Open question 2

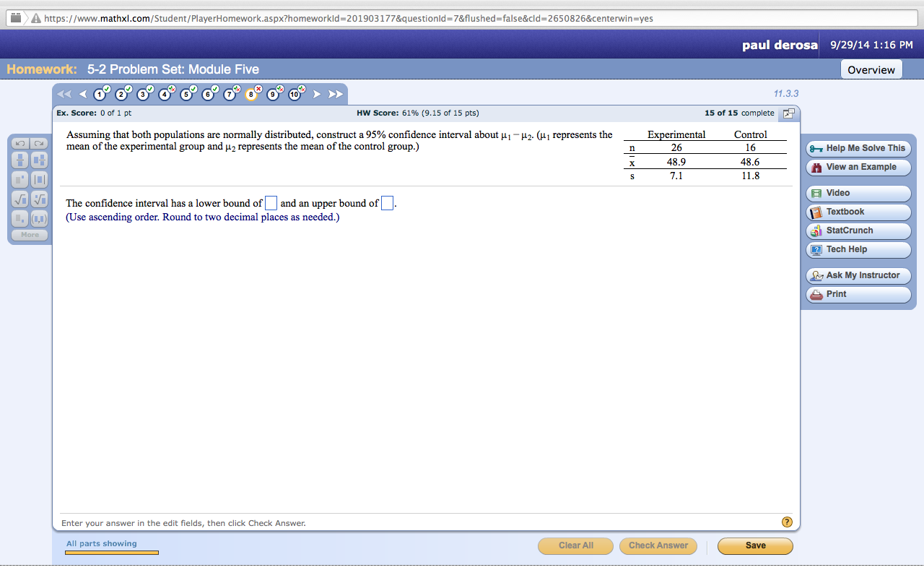point(122,94)
